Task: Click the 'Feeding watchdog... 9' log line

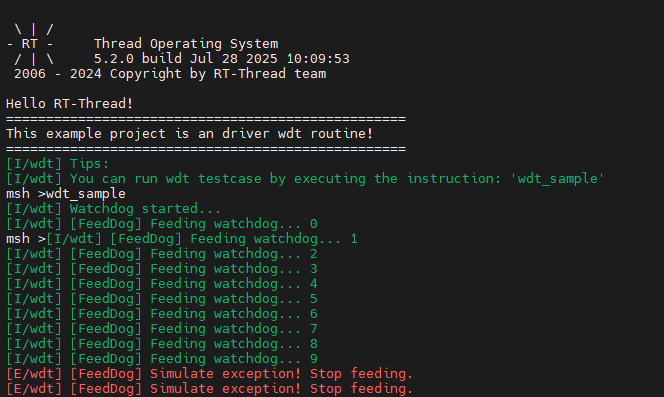Action: tap(162, 358)
